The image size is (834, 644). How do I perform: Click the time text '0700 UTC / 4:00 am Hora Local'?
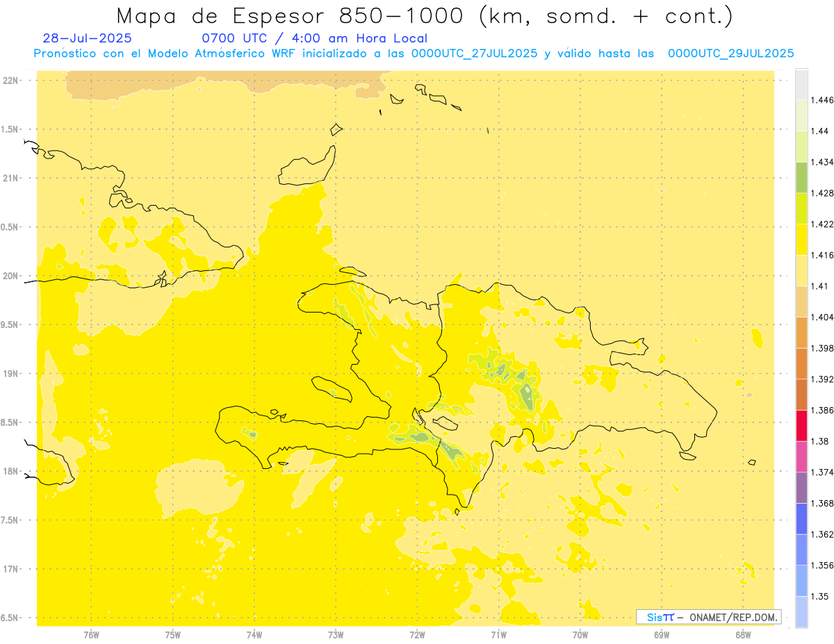pyautogui.click(x=314, y=39)
